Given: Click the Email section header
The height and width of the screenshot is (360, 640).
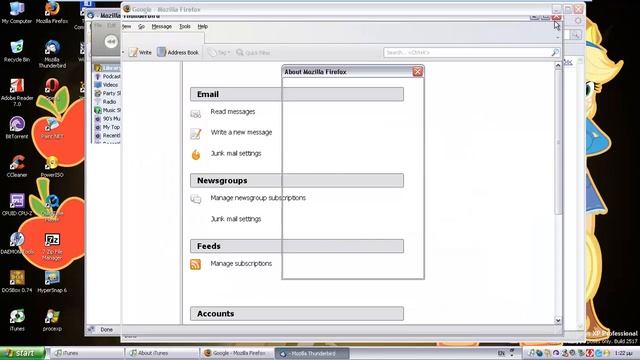Looking at the screenshot, I should [297, 94].
